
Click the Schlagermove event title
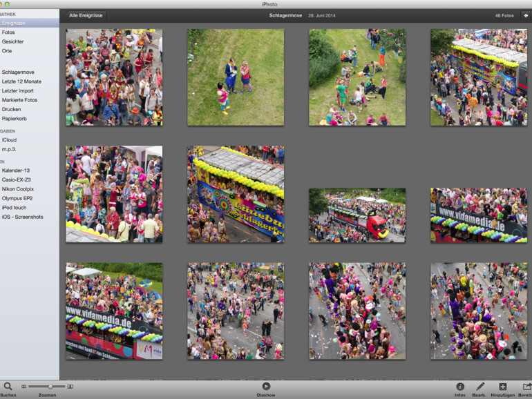coord(285,16)
